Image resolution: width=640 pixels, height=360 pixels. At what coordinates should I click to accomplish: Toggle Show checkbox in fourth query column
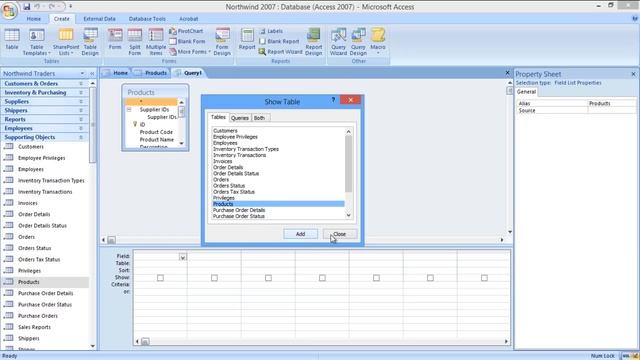coord(322,278)
